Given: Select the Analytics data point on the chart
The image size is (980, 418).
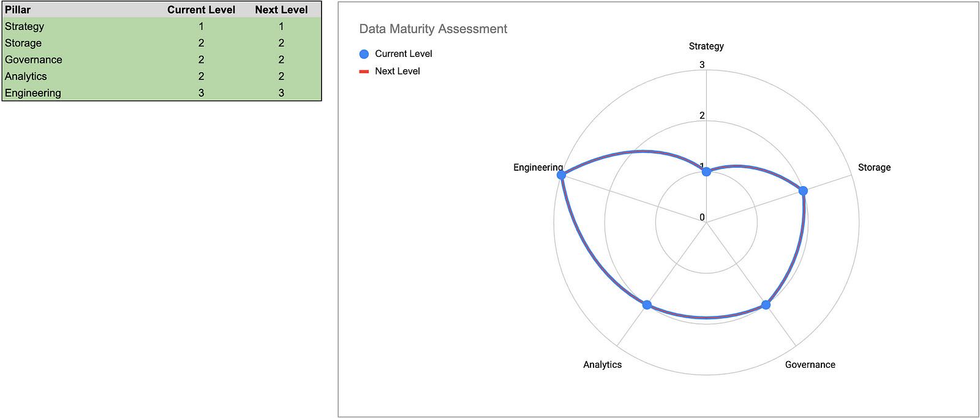Looking at the screenshot, I should pyautogui.click(x=647, y=305).
